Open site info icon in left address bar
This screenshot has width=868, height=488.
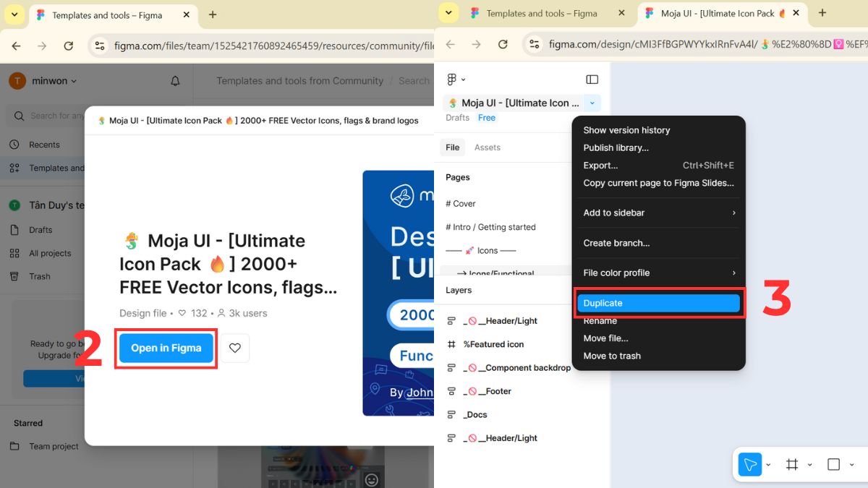click(x=100, y=46)
